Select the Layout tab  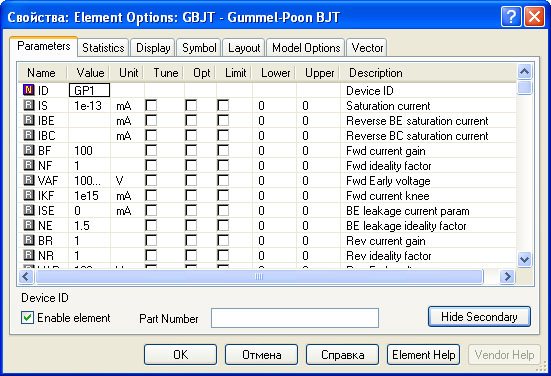(x=244, y=47)
